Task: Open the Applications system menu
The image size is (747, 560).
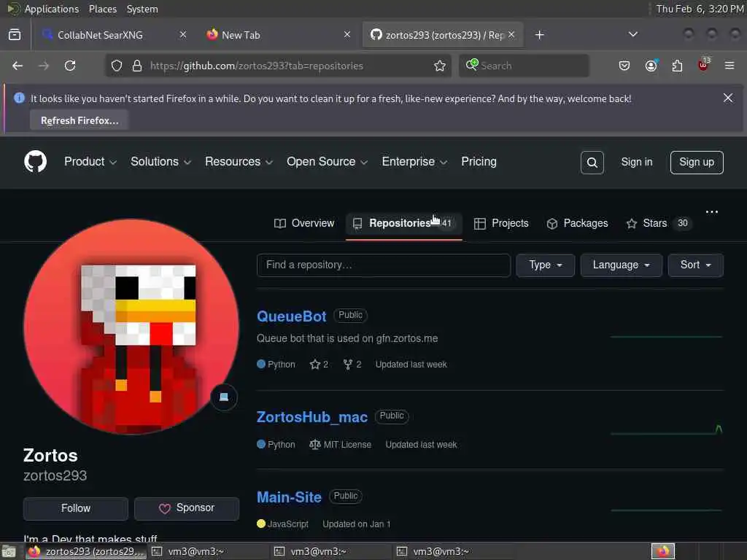Action: pos(52,9)
